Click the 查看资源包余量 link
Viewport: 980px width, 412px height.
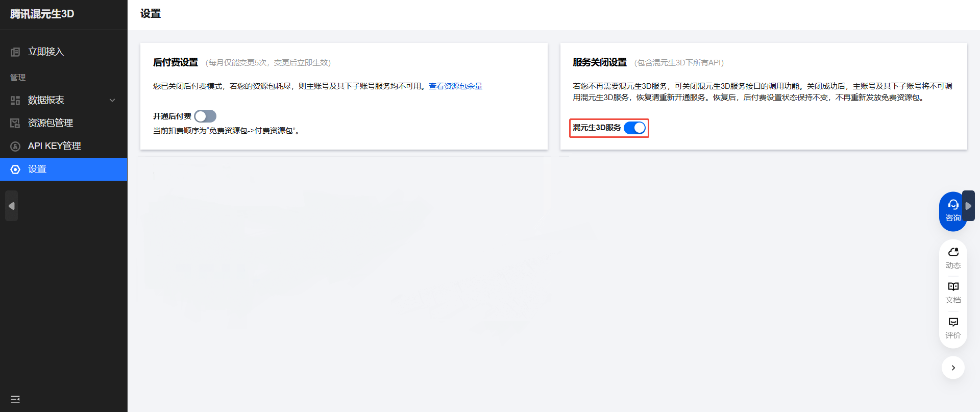pyautogui.click(x=455, y=86)
